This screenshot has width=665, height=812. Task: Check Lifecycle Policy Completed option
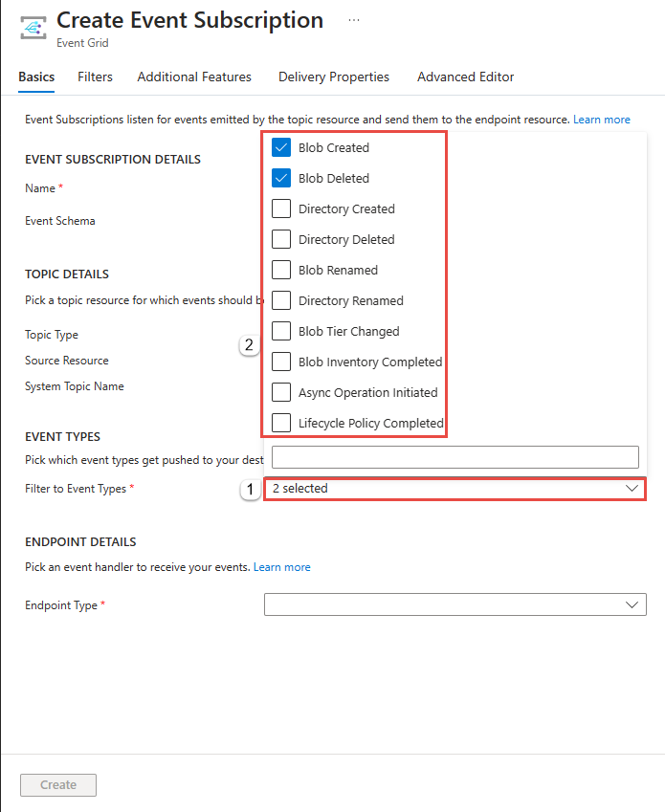pyautogui.click(x=281, y=423)
